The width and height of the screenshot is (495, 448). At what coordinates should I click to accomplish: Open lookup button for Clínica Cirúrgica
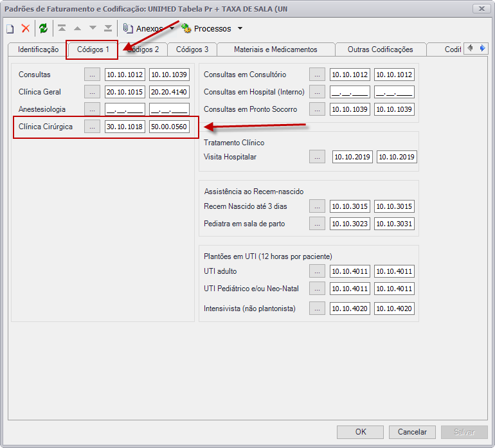92,127
